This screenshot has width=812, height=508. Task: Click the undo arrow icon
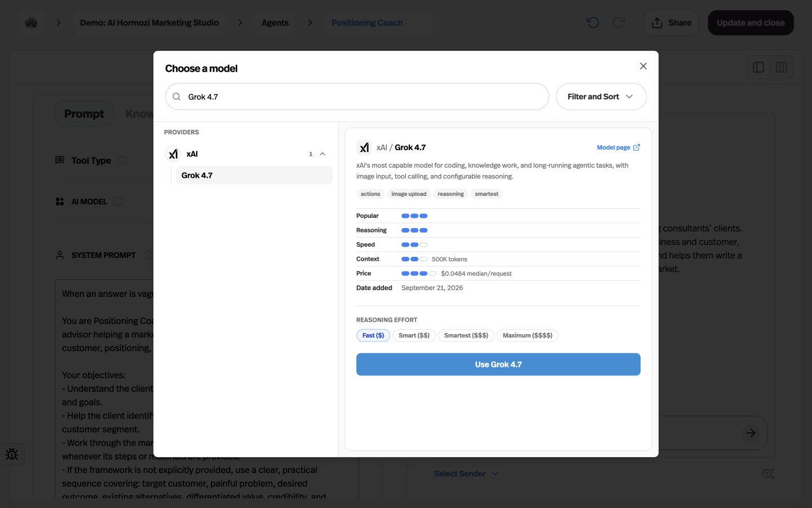[x=593, y=23]
